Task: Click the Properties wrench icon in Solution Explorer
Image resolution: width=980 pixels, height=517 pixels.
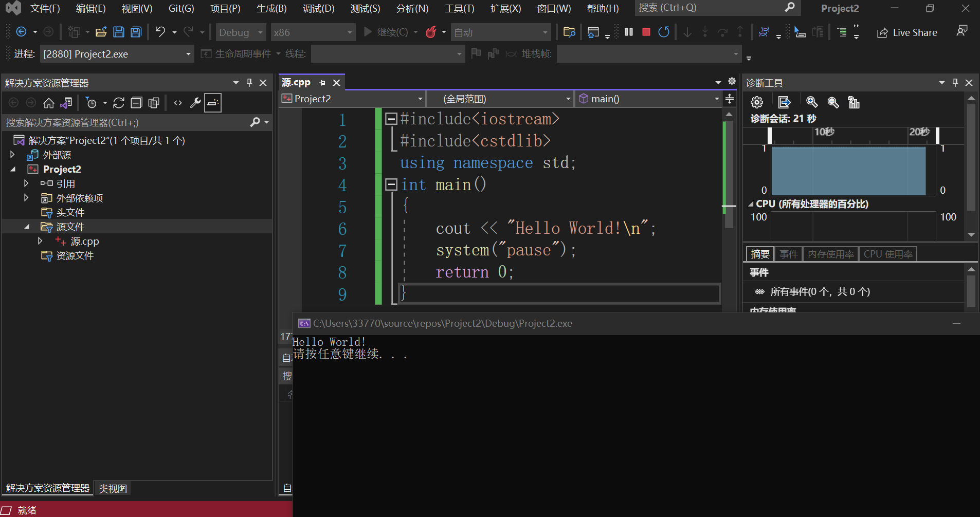Action: tap(195, 103)
